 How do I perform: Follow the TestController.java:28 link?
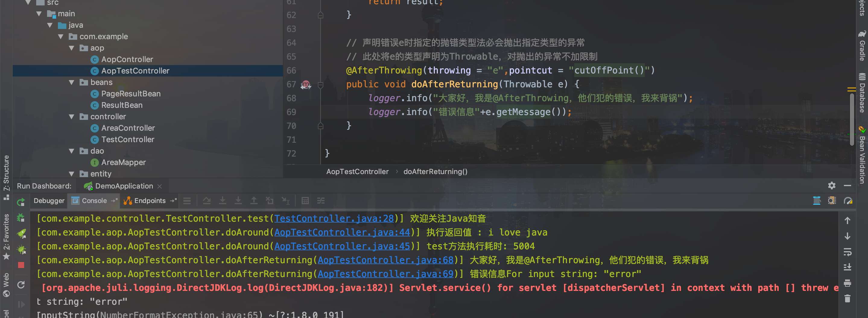click(334, 218)
